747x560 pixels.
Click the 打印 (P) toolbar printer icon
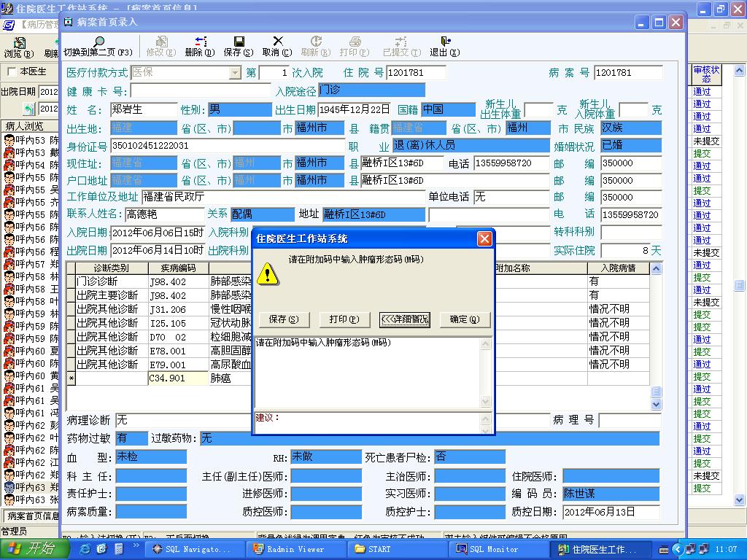[x=355, y=42]
